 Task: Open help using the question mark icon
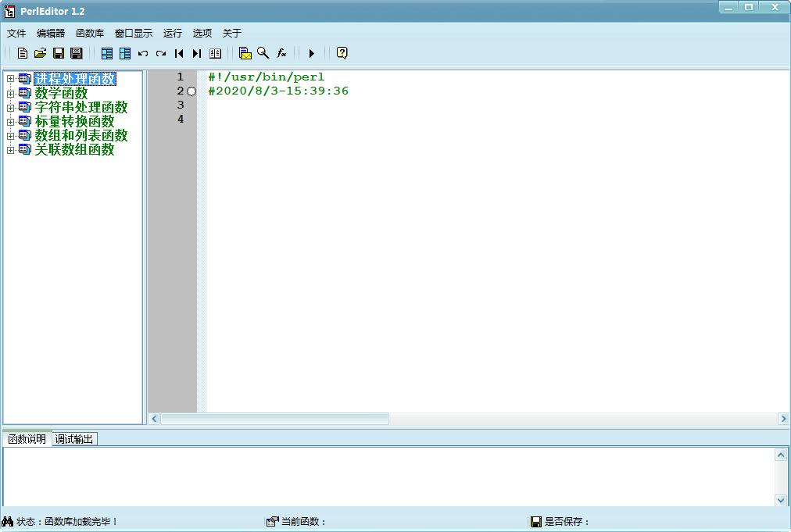pos(342,53)
